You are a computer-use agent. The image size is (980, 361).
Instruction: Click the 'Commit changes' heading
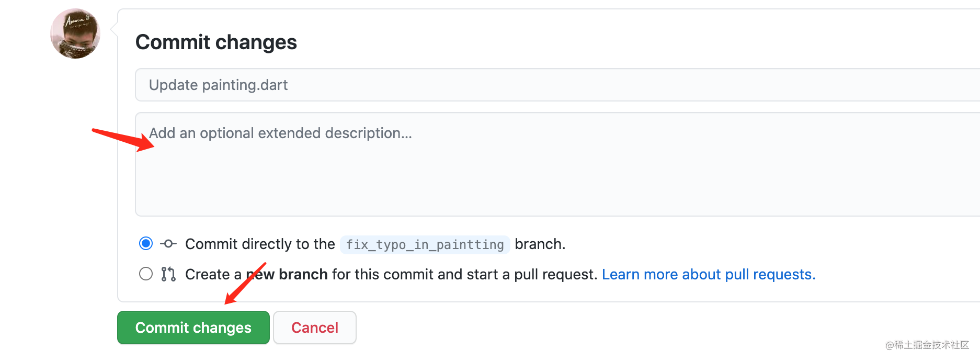click(x=216, y=42)
